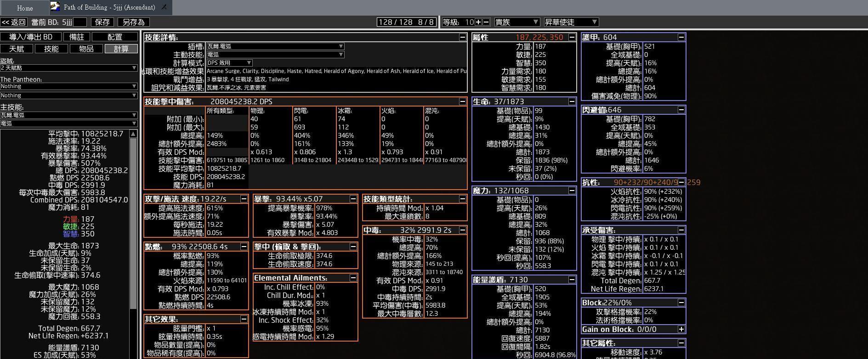Collapse the 暴擊 section
The width and height of the screenshot is (868, 359).
pos(353,199)
